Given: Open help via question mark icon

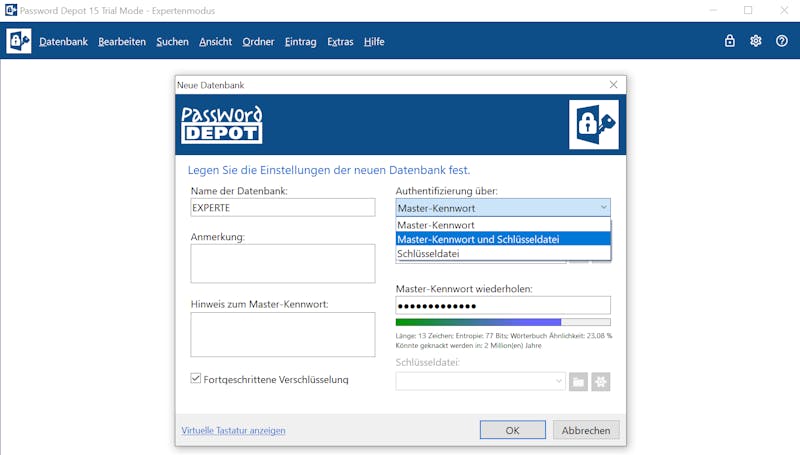Looking at the screenshot, I should tap(782, 41).
